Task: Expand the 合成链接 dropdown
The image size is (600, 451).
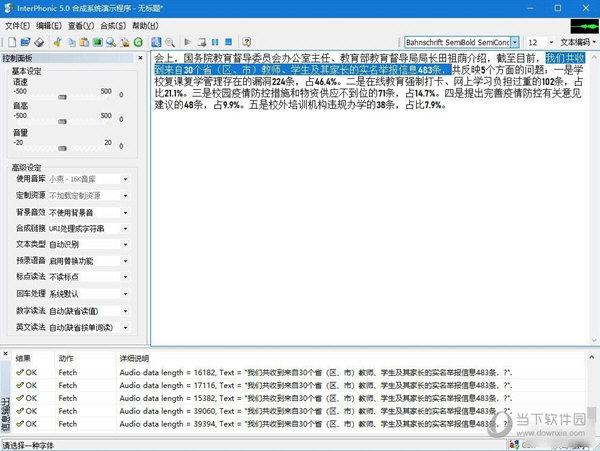Action: tap(125, 228)
